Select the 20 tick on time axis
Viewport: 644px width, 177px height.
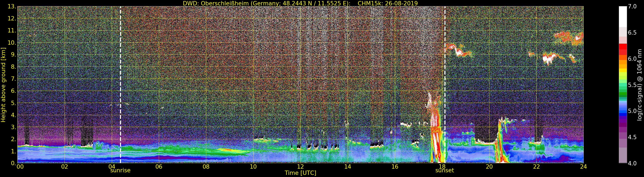[489, 167]
